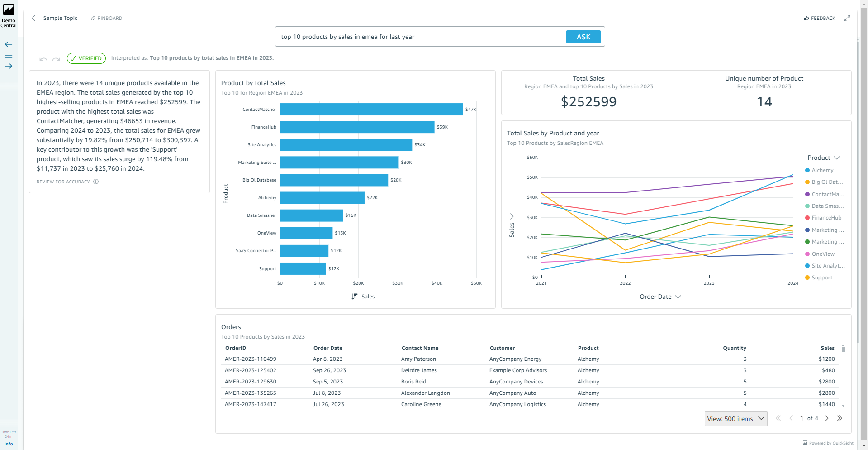Image resolution: width=868 pixels, height=450 pixels.
Task: Click the forward arrow sidebar icon
Action: [8, 66]
